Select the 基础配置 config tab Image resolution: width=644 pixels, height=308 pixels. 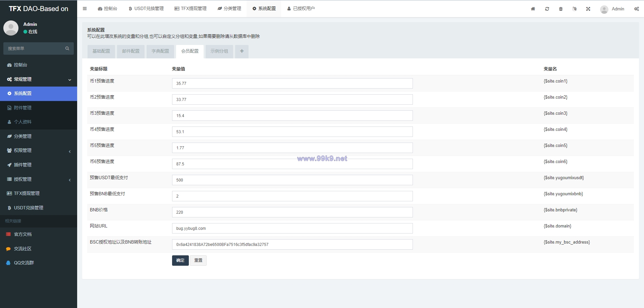(x=101, y=51)
